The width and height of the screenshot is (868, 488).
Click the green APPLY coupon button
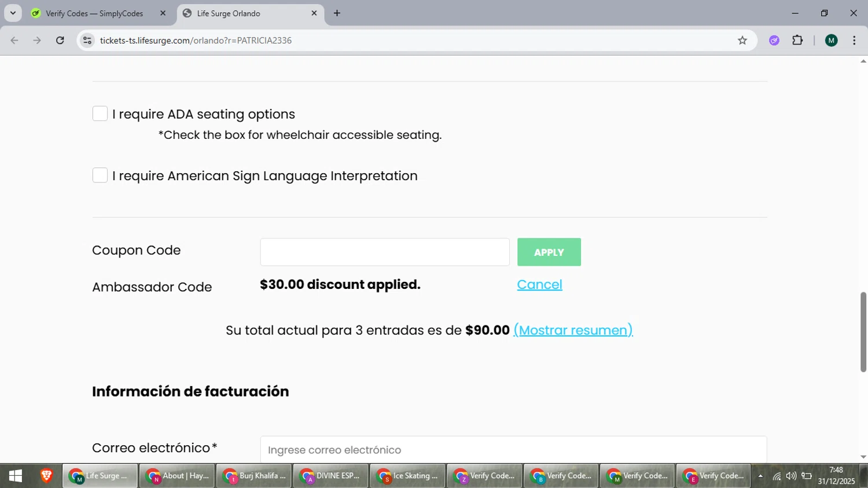click(549, 252)
